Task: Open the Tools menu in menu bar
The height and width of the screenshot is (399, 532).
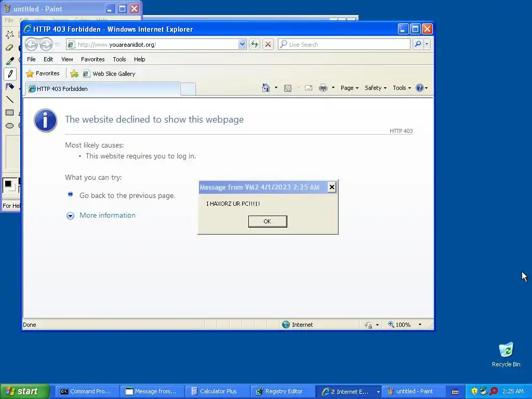Action: pyautogui.click(x=119, y=59)
